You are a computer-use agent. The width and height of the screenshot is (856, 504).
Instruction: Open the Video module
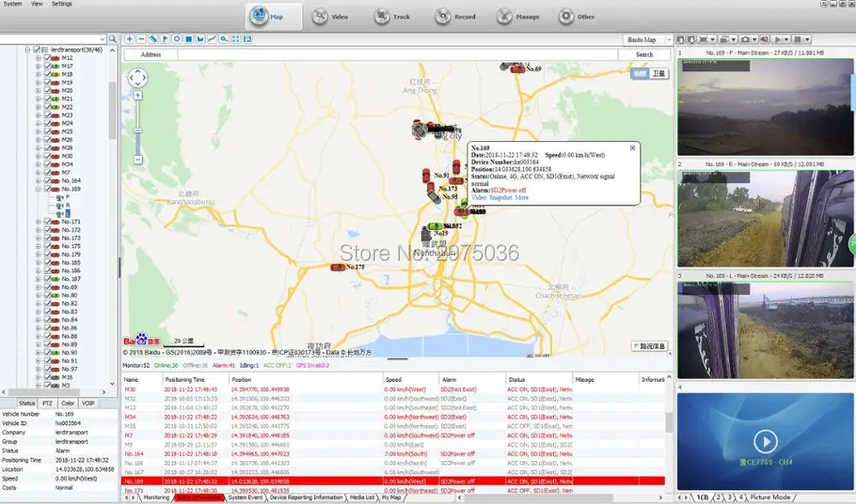(x=330, y=16)
